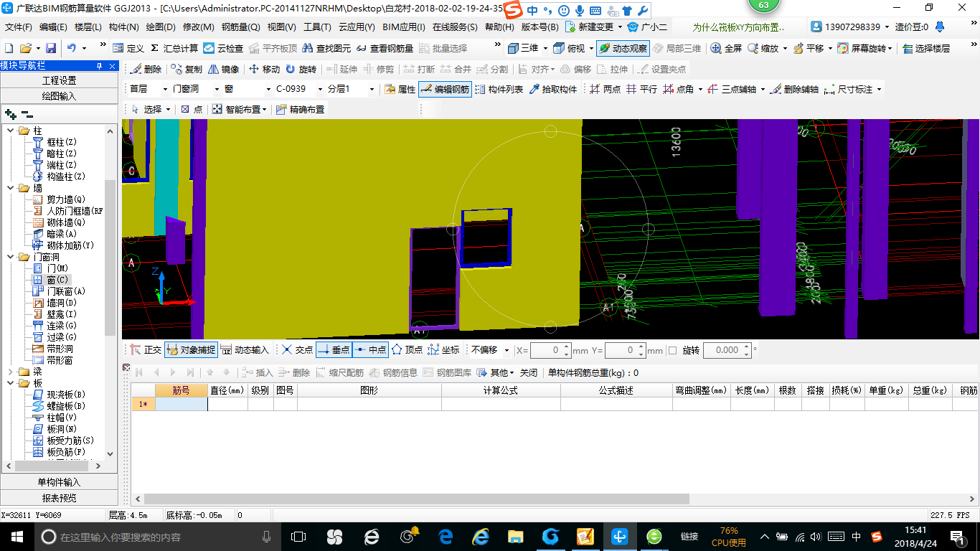The image size is (980, 551).
Task: Click 关闭 in rebar editor toolbar
Action: click(529, 372)
